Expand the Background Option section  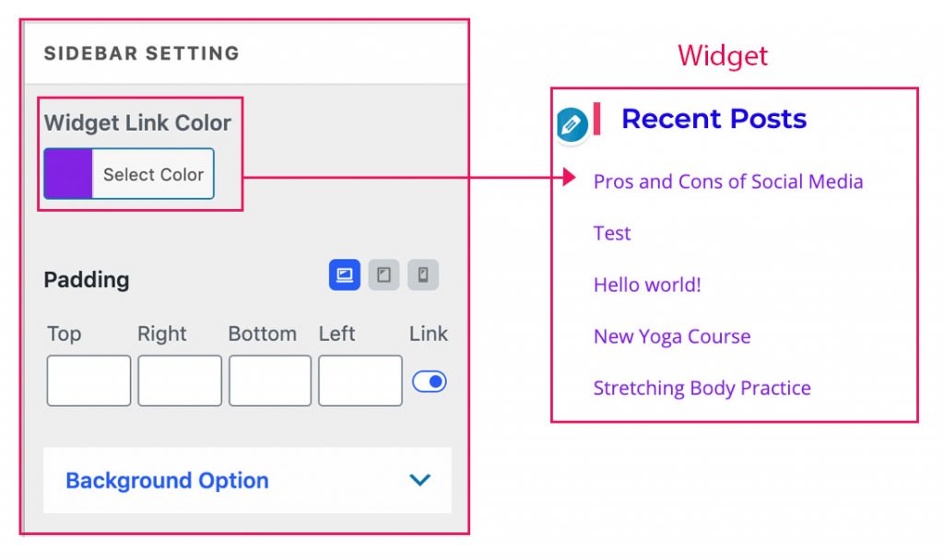tap(166, 480)
